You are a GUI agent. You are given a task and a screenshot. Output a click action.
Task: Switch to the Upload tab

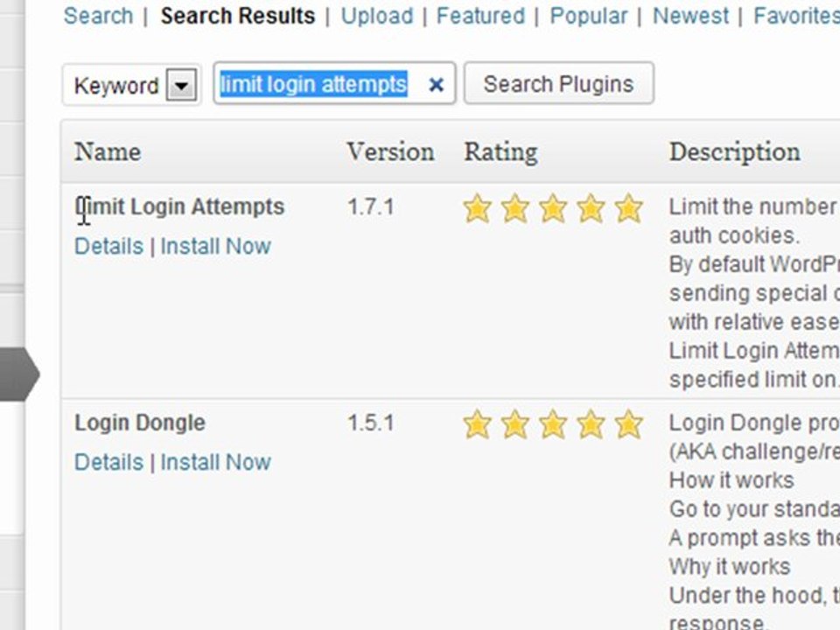(x=377, y=16)
